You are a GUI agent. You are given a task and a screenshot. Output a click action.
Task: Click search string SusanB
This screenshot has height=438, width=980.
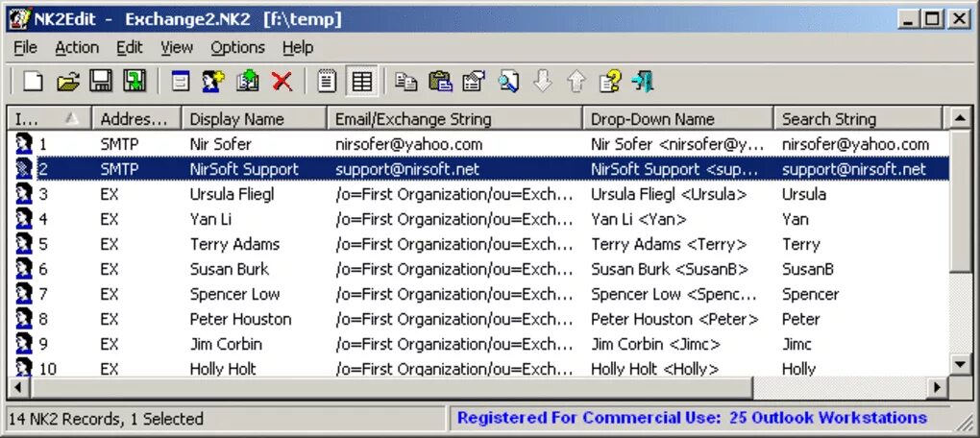807,269
